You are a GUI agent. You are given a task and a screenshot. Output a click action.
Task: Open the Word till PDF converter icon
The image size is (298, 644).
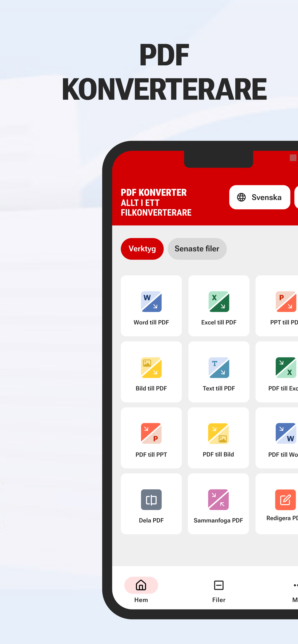[x=151, y=302]
